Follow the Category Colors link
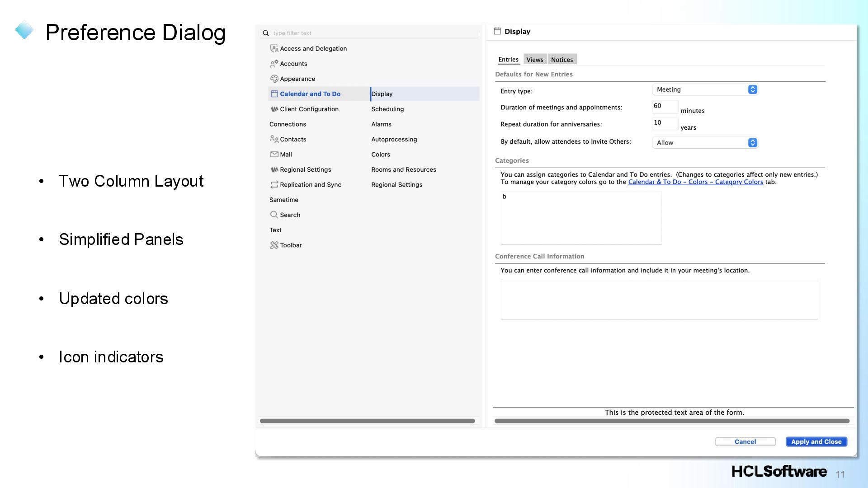The width and height of the screenshot is (868, 488). [x=695, y=182]
